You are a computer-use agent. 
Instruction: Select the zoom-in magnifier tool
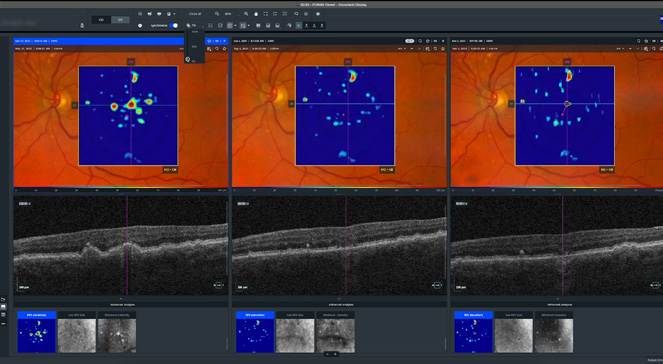[x=246, y=14]
